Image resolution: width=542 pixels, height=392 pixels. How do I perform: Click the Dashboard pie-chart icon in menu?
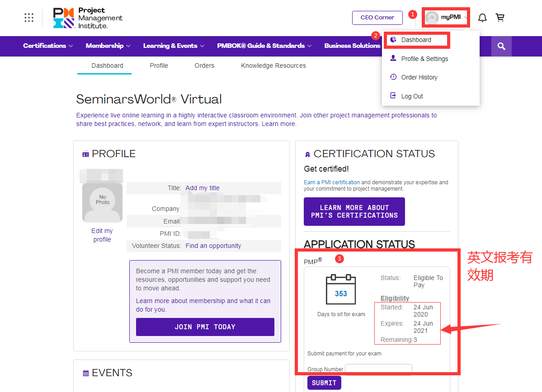(393, 40)
